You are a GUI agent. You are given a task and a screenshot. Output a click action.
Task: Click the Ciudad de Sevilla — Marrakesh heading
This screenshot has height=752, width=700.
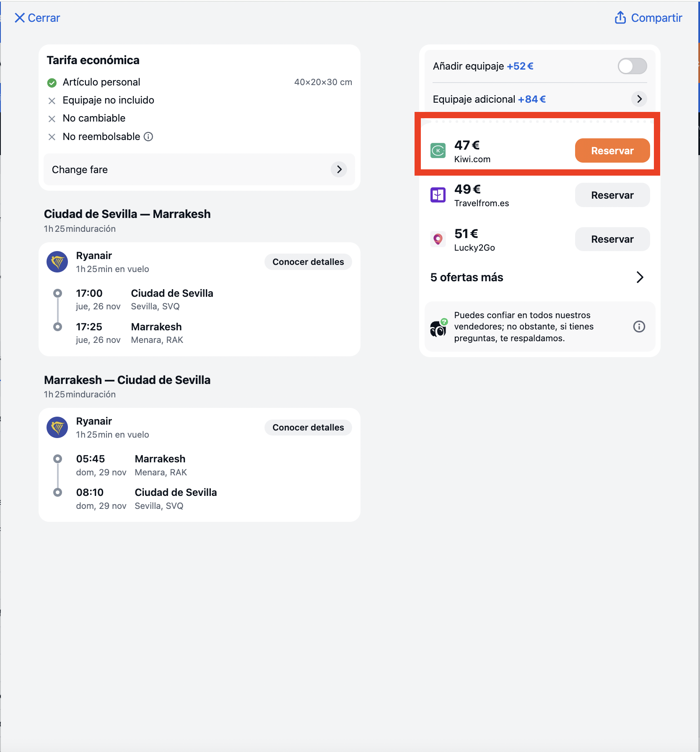pos(127,214)
